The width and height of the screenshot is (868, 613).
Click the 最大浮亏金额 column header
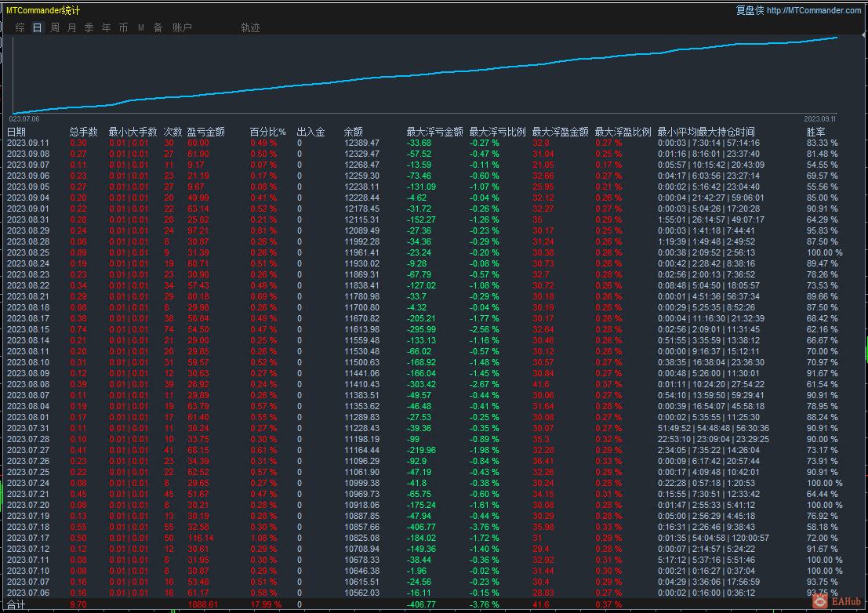434,132
